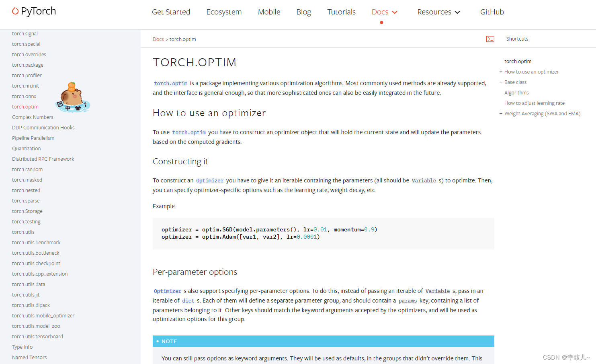Open the Mobile nav item

(269, 12)
